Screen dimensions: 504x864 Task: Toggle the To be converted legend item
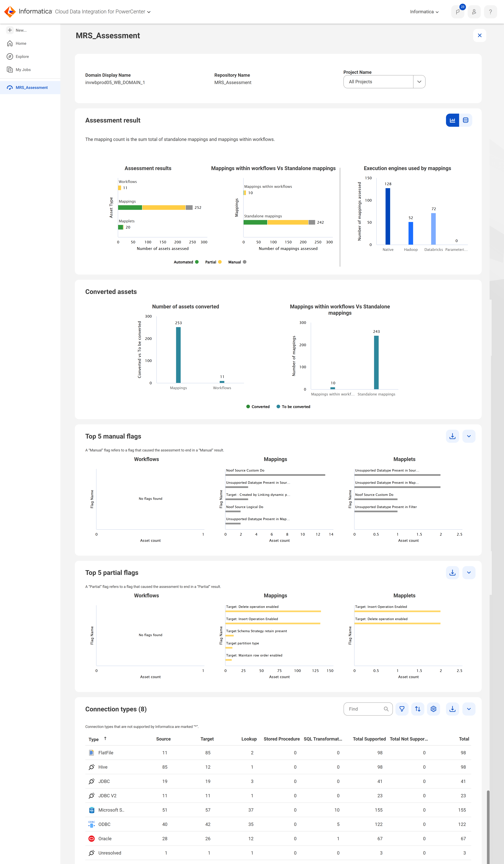click(293, 407)
